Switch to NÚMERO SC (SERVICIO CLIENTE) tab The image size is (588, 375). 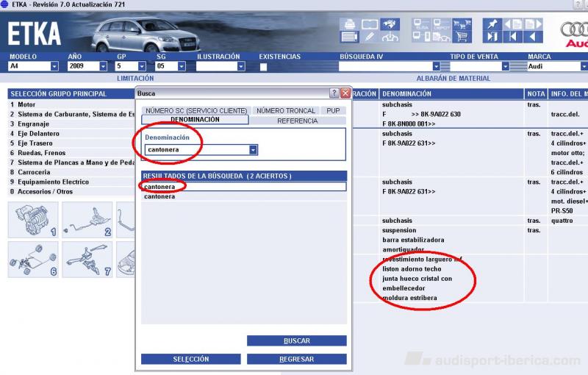pyautogui.click(x=196, y=110)
